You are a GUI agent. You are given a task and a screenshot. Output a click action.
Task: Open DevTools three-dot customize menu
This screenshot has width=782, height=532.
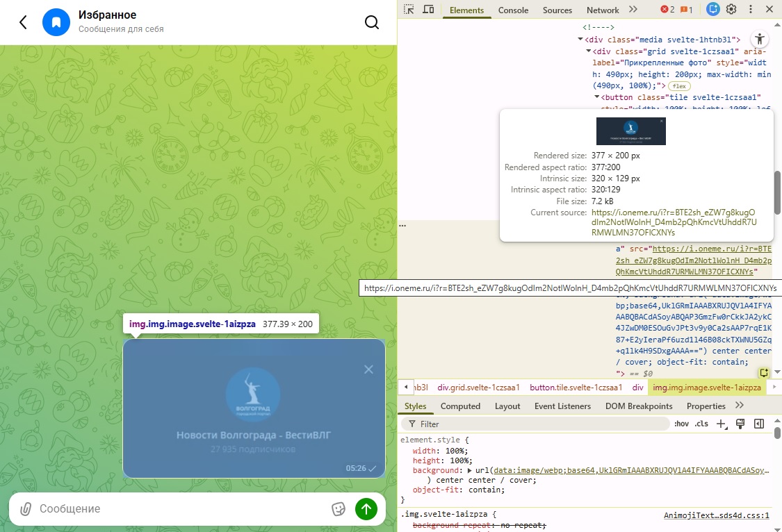pos(750,10)
